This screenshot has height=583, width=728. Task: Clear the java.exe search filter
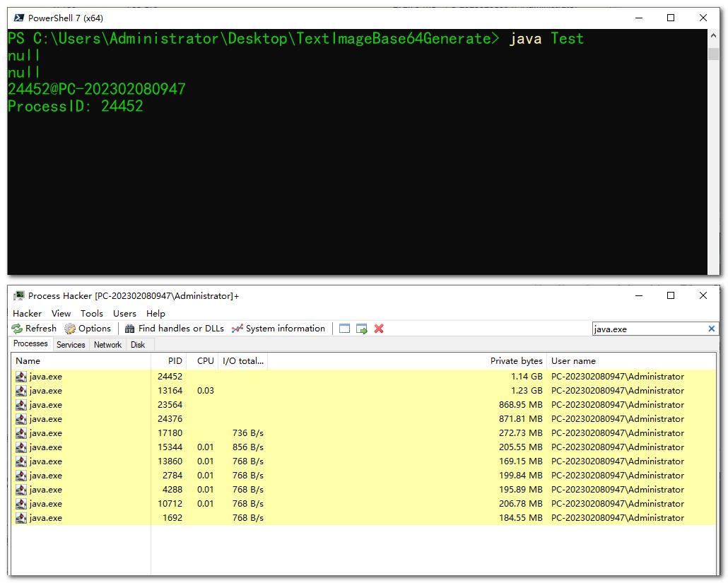coord(711,329)
